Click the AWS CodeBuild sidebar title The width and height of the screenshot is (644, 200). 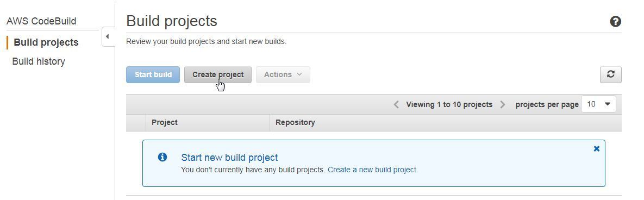(x=41, y=21)
